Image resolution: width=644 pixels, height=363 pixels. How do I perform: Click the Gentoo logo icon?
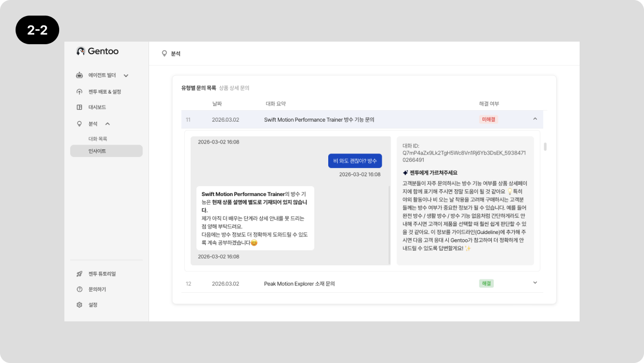tap(81, 51)
